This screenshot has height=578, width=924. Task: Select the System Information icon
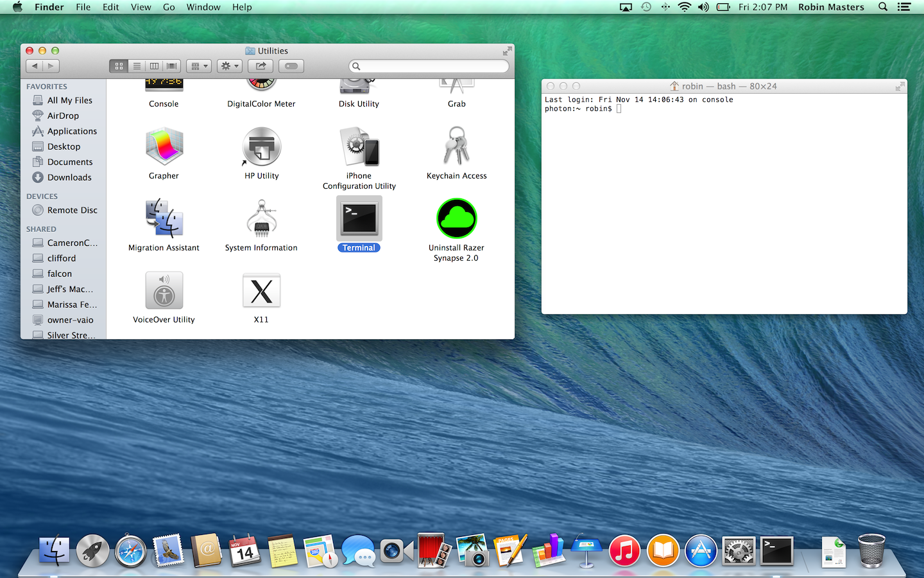tap(262, 219)
